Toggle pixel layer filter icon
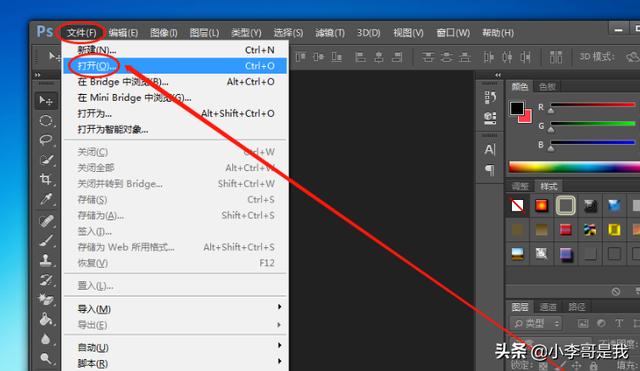The width and height of the screenshot is (640, 371). [x=583, y=324]
